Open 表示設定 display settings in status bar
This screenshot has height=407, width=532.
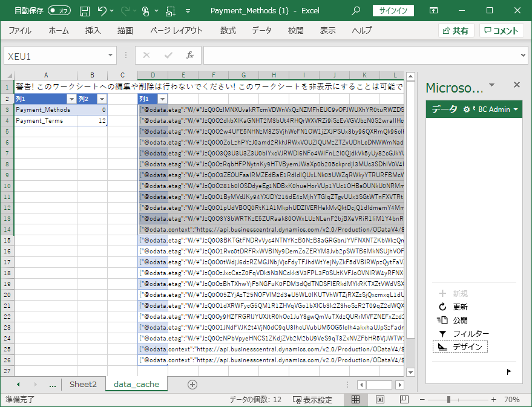[312, 400]
